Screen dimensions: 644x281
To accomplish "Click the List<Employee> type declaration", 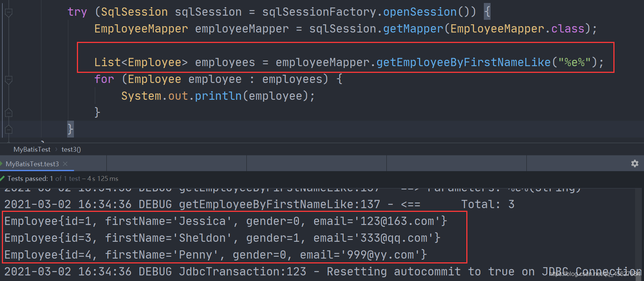I will 141,62.
